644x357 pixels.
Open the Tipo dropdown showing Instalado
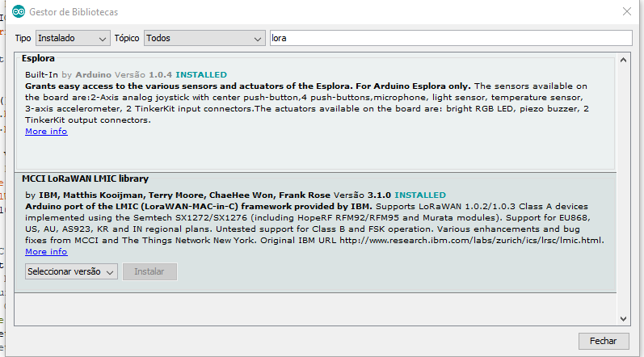(x=72, y=38)
